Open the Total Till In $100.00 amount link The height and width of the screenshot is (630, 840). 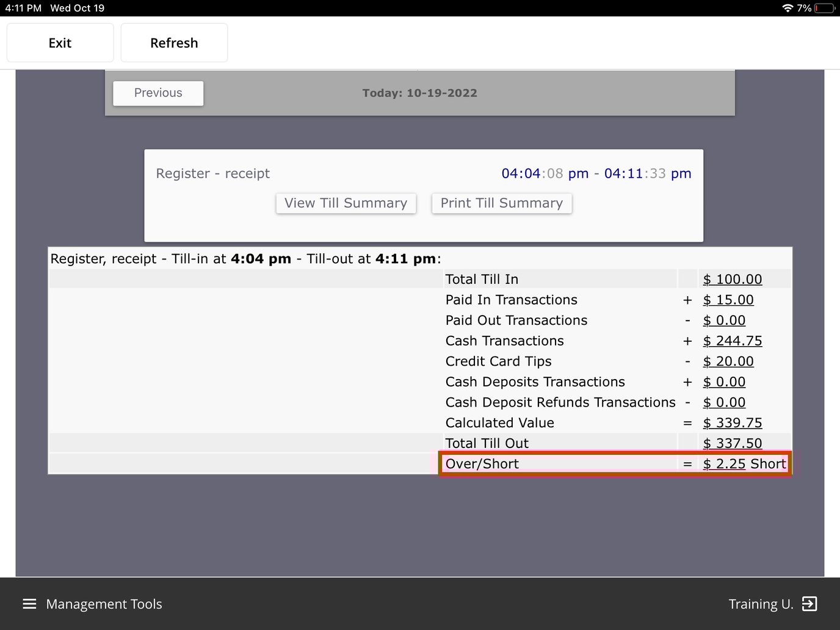tap(732, 279)
